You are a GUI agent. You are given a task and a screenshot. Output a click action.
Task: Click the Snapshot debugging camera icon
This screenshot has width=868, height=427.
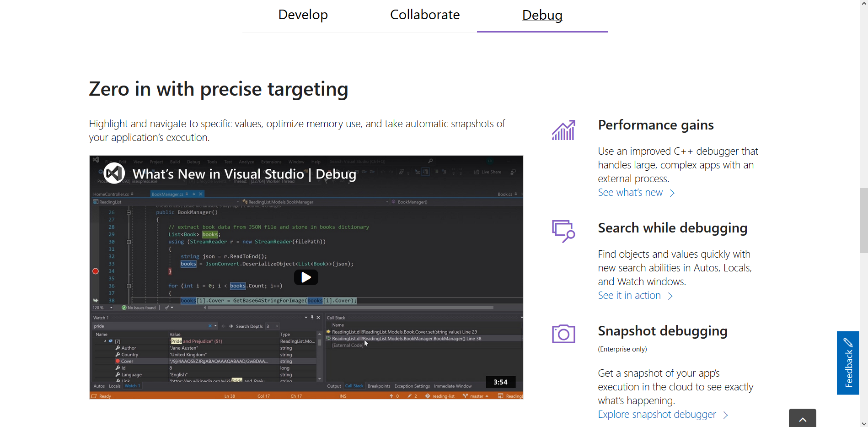tap(563, 334)
